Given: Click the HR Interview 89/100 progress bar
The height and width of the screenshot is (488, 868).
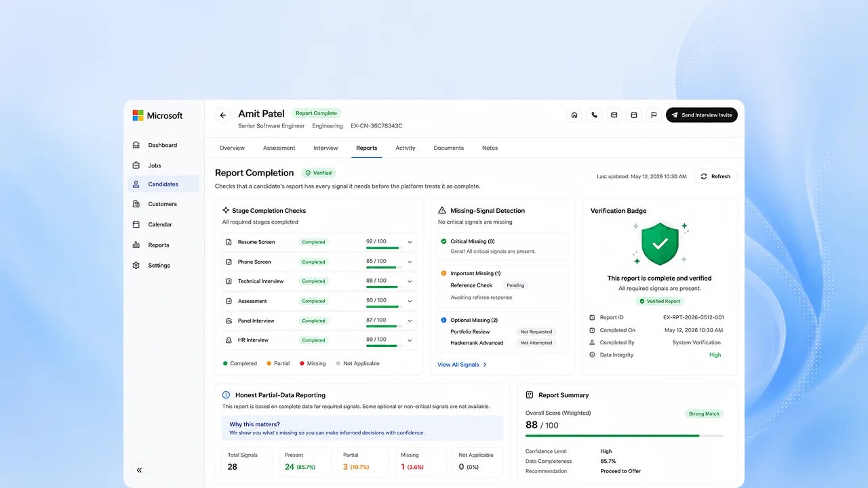Looking at the screenshot, I should coord(384,346).
